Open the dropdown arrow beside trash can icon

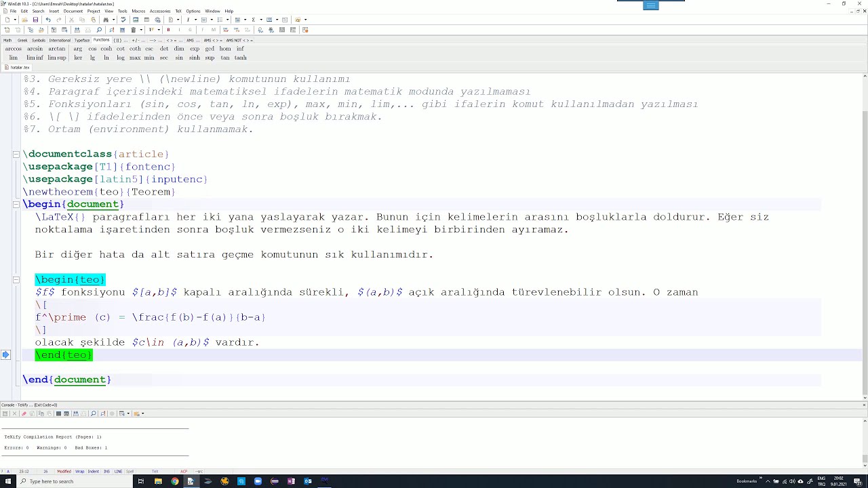click(141, 30)
